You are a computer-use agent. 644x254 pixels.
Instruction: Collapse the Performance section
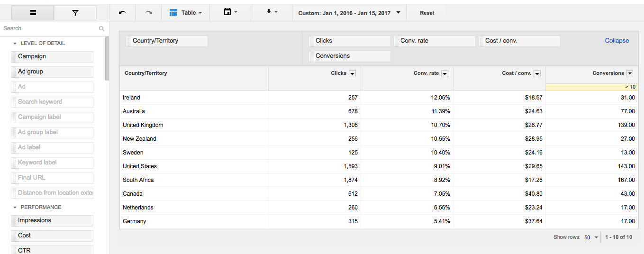click(x=15, y=207)
